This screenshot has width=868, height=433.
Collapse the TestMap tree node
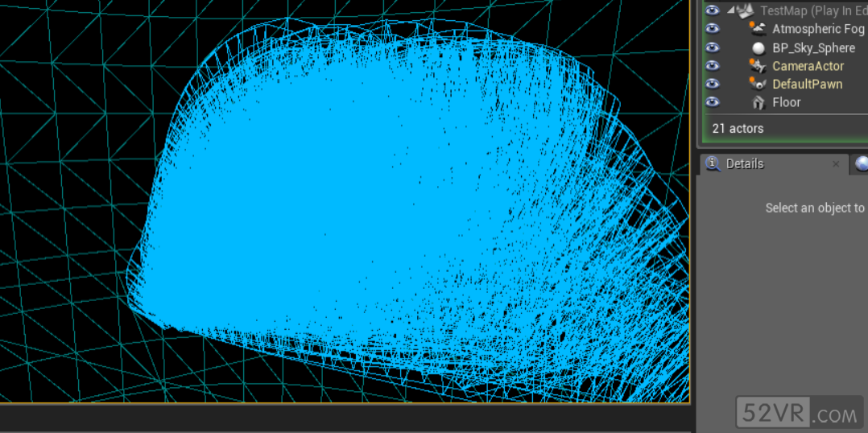click(x=730, y=10)
